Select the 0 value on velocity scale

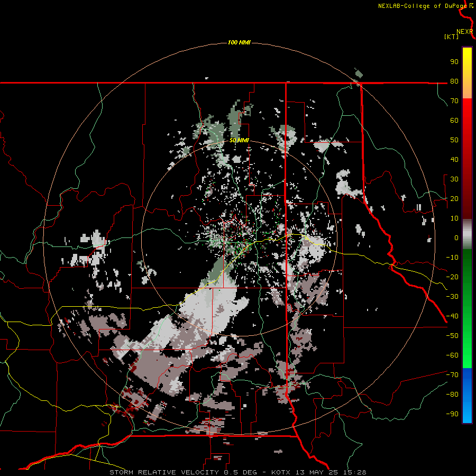456,237
